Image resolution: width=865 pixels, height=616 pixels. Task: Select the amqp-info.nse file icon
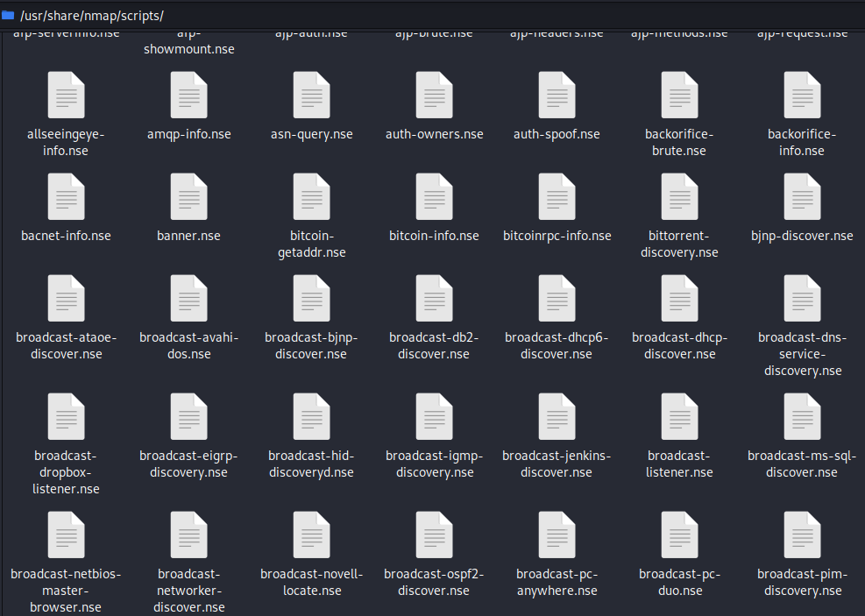pos(188,95)
